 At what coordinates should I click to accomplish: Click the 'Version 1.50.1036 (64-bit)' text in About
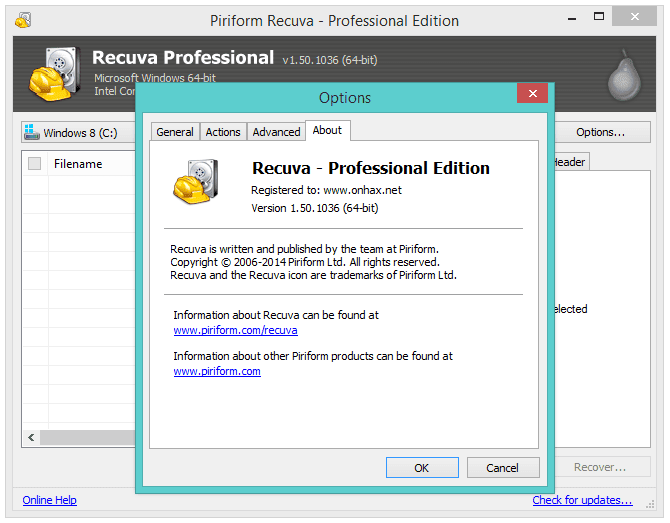(314, 208)
